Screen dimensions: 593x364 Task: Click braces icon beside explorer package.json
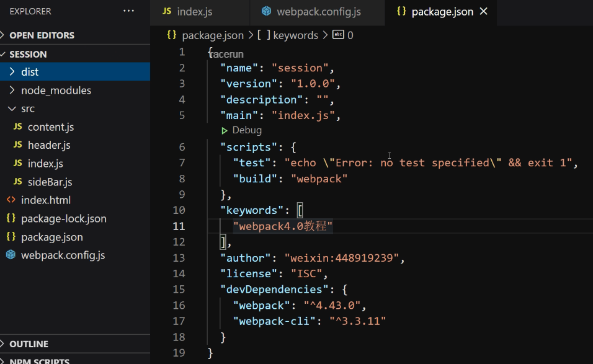click(x=11, y=237)
